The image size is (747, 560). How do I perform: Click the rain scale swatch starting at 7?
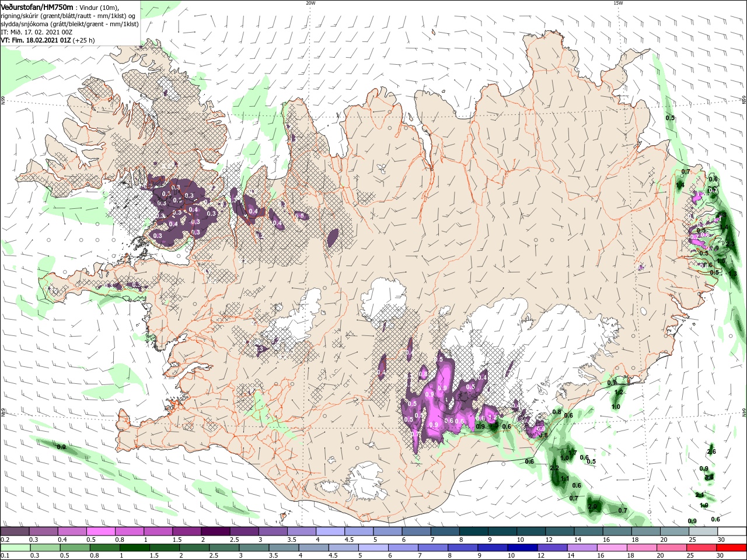coord(432,548)
